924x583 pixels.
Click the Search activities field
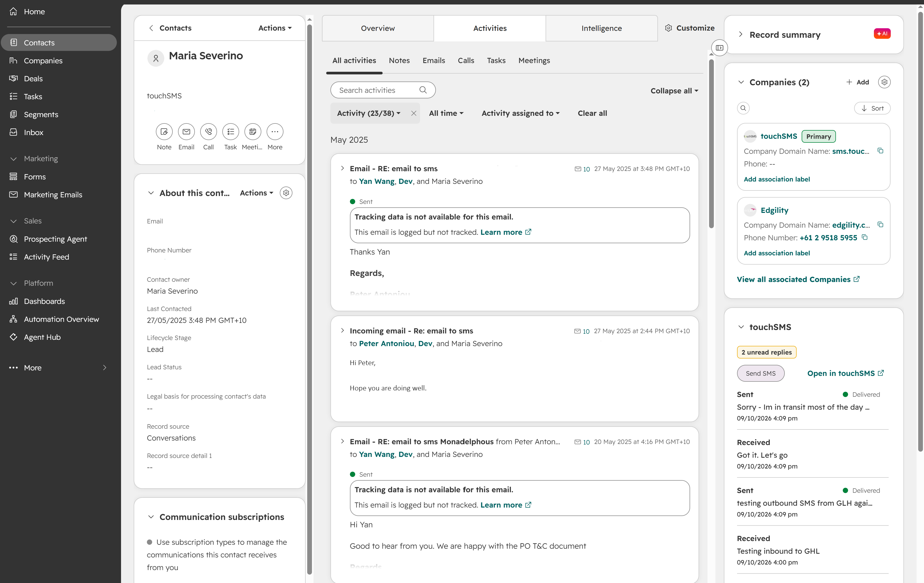click(x=383, y=90)
